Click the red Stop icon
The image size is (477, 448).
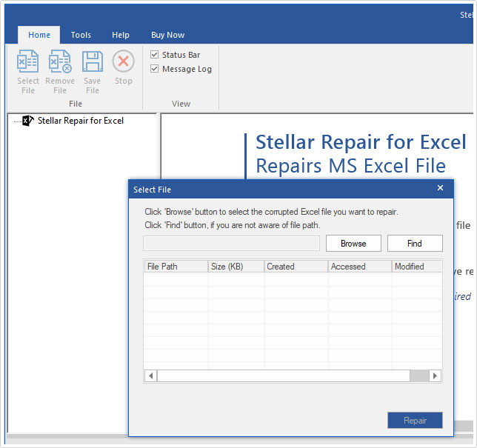(123, 61)
